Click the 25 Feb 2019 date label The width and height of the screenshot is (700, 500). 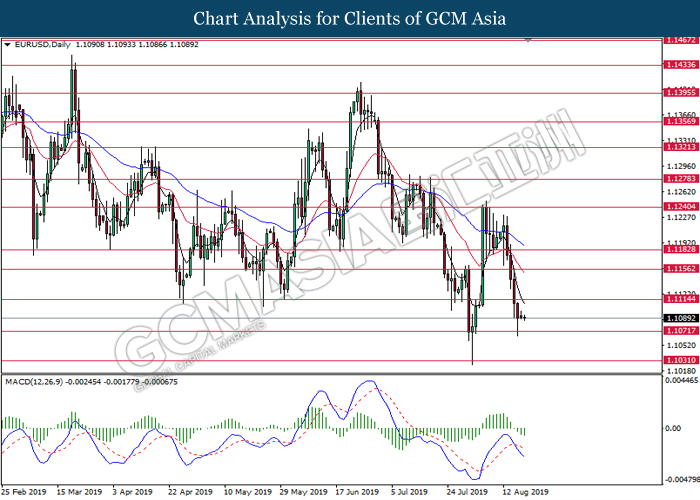pyautogui.click(x=24, y=492)
